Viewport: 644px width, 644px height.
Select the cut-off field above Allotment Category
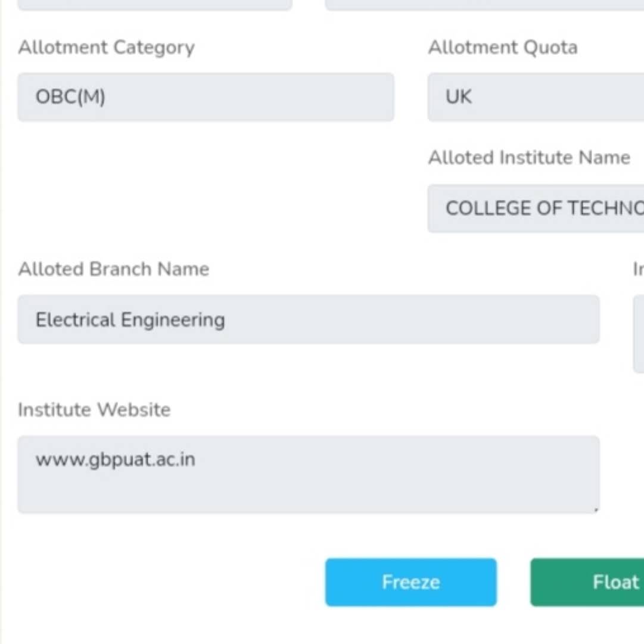tap(155, 5)
